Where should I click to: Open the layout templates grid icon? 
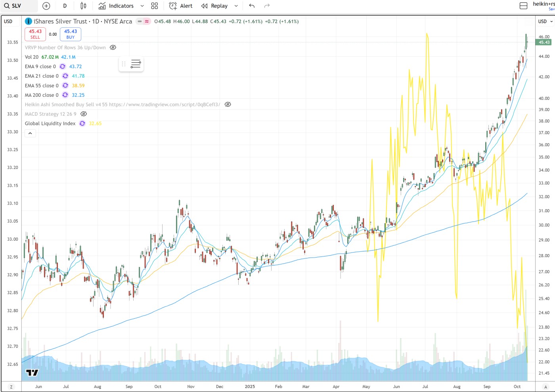coord(155,6)
